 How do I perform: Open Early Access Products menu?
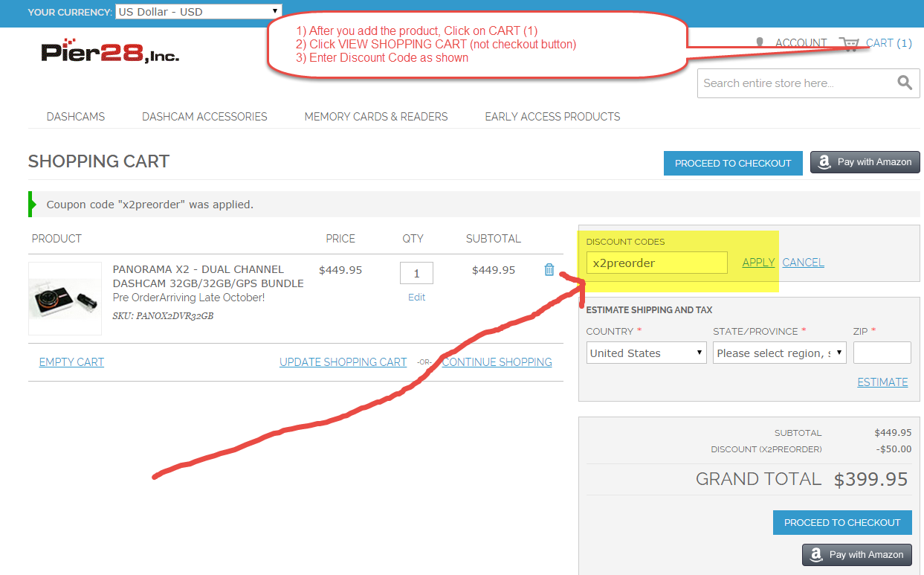coord(552,117)
